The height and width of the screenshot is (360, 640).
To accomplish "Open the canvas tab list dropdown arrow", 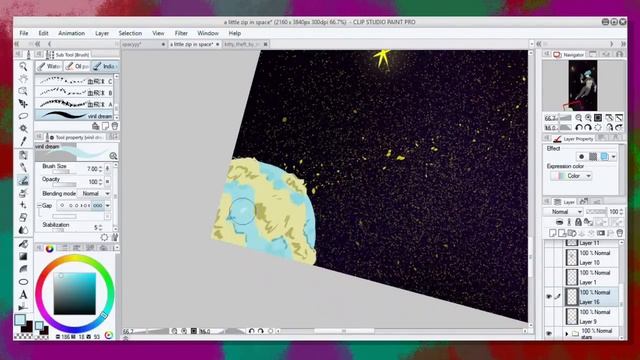I will point(531,44).
